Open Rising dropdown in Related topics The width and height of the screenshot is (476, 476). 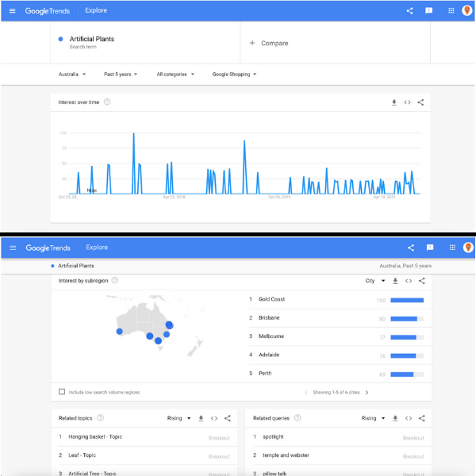coord(178,418)
